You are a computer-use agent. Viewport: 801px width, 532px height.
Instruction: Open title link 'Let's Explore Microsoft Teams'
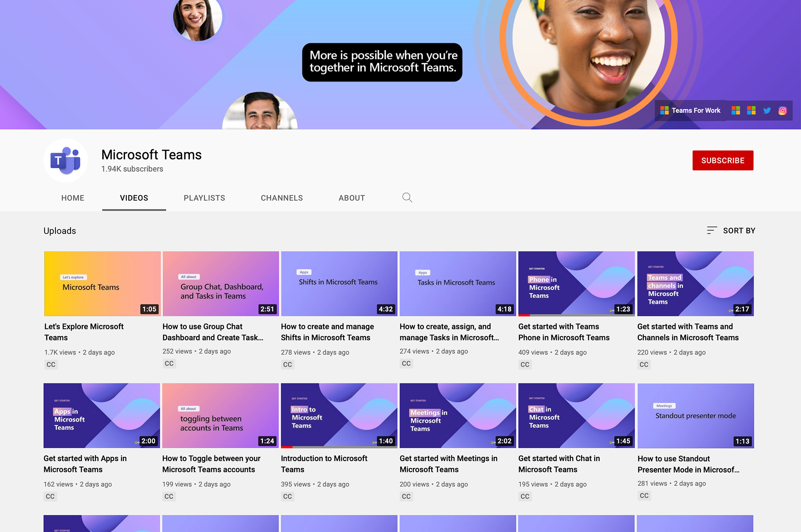pos(84,332)
